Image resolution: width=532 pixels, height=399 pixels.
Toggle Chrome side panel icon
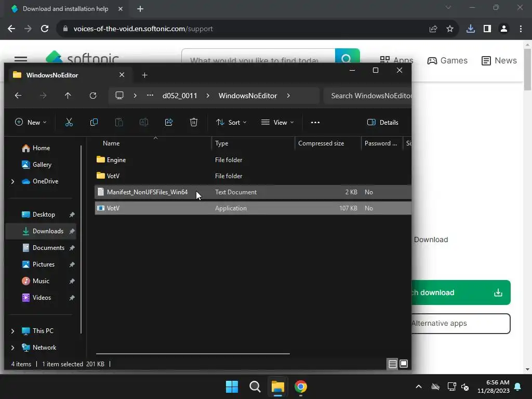[487, 29]
